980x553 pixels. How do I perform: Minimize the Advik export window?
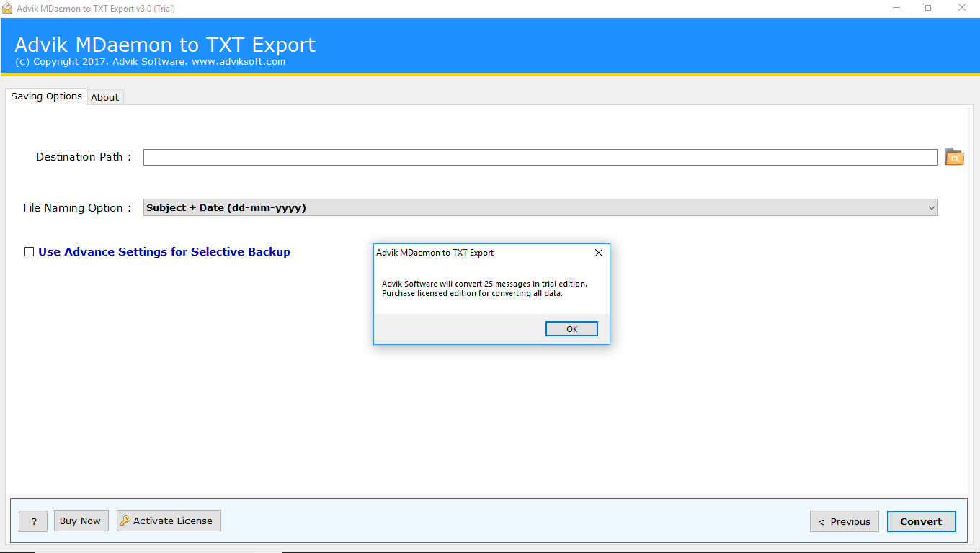pos(896,8)
